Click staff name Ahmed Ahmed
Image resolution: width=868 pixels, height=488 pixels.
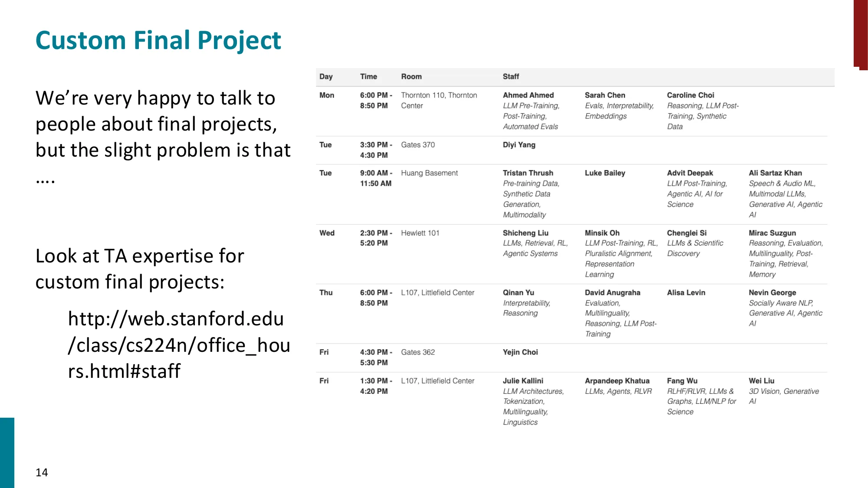[x=528, y=95]
